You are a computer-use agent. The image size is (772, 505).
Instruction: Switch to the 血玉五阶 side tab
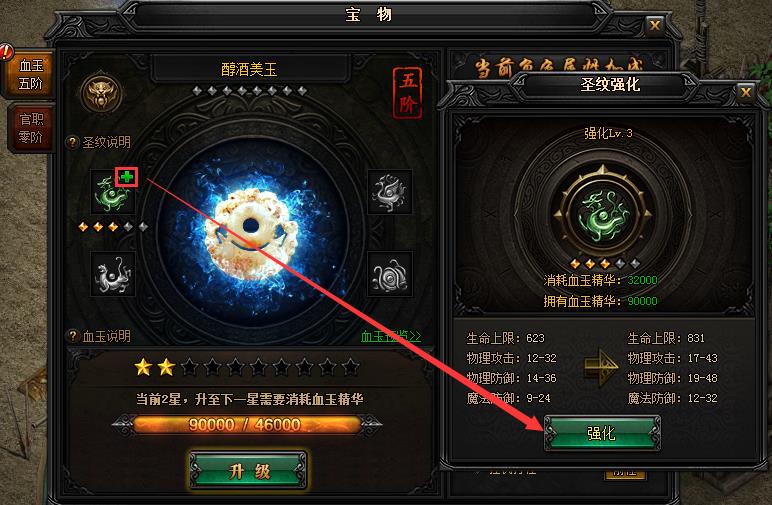click(x=30, y=74)
